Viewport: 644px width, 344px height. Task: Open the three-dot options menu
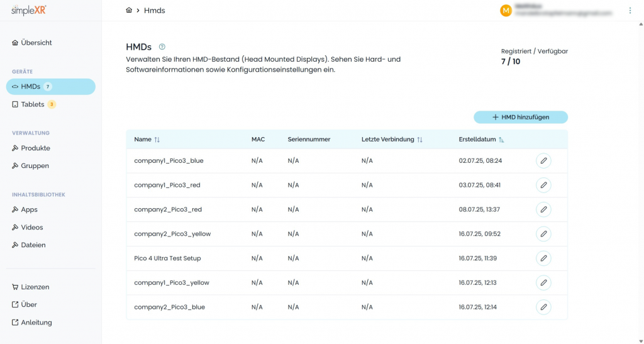coord(630,10)
